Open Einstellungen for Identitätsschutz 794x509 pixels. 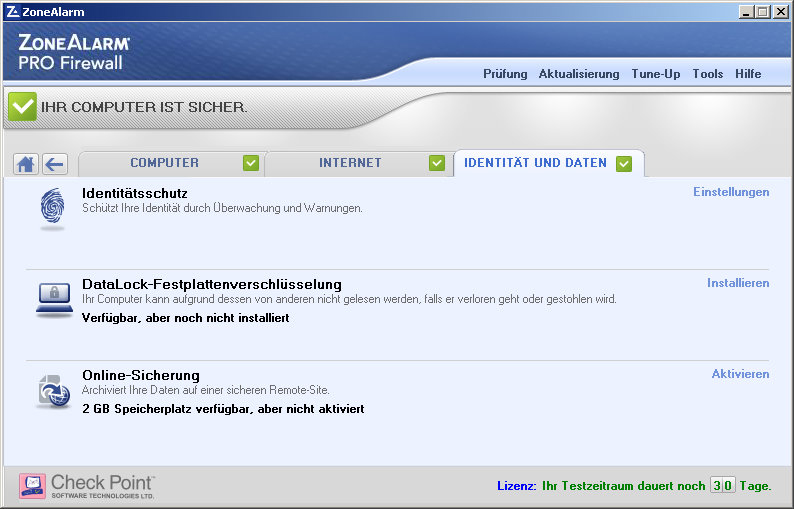click(731, 192)
